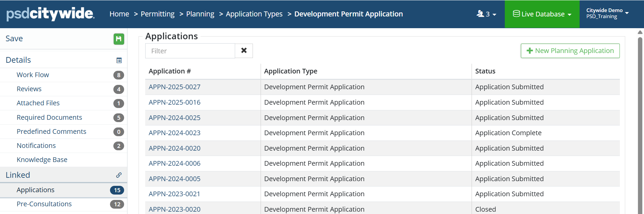644x214 pixels.
Task: Open the Live Database dropdown
Action: click(x=542, y=14)
